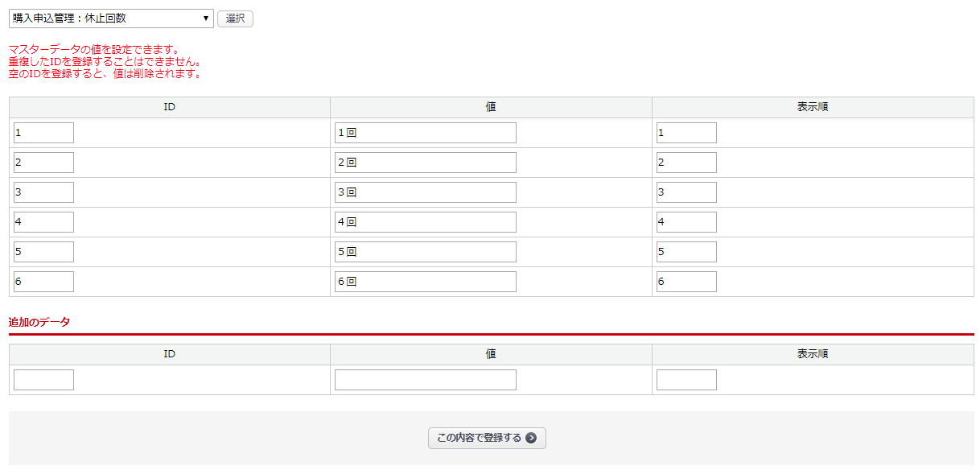The width and height of the screenshot is (980, 470).
Task: Click the value field containing 6回
Action: pyautogui.click(x=425, y=282)
